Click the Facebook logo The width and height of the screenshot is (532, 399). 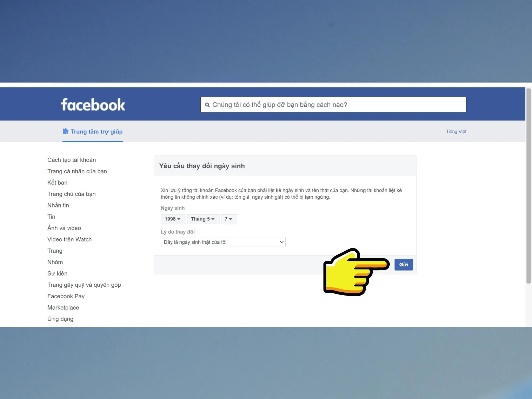(x=93, y=105)
